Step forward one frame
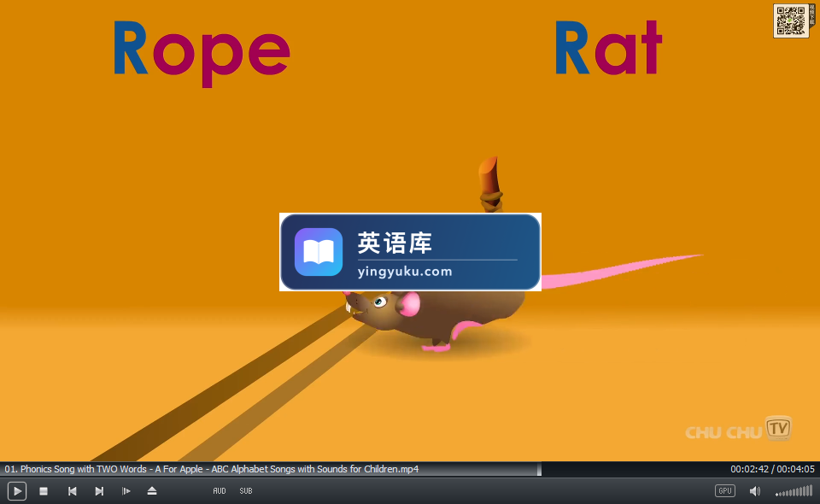820x504 pixels. pos(126,491)
